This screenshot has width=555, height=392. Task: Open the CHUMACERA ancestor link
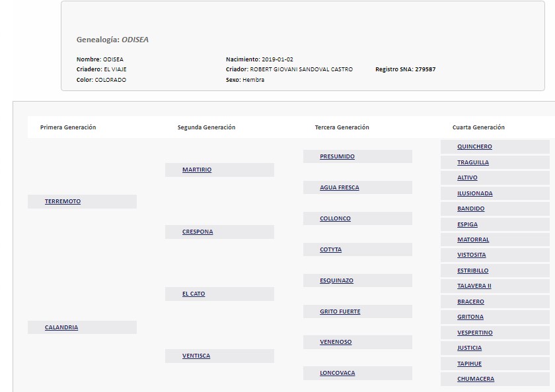476,379
